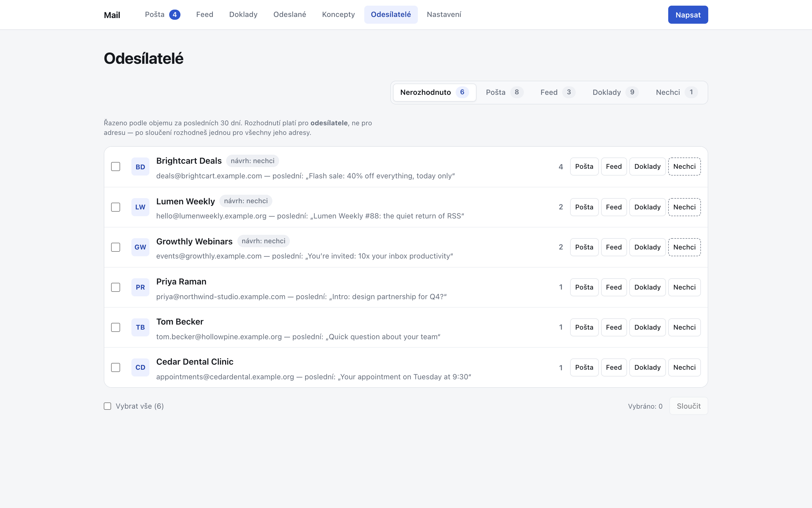Filter senders by Pošta with count 8
812x508 pixels.
tap(505, 92)
